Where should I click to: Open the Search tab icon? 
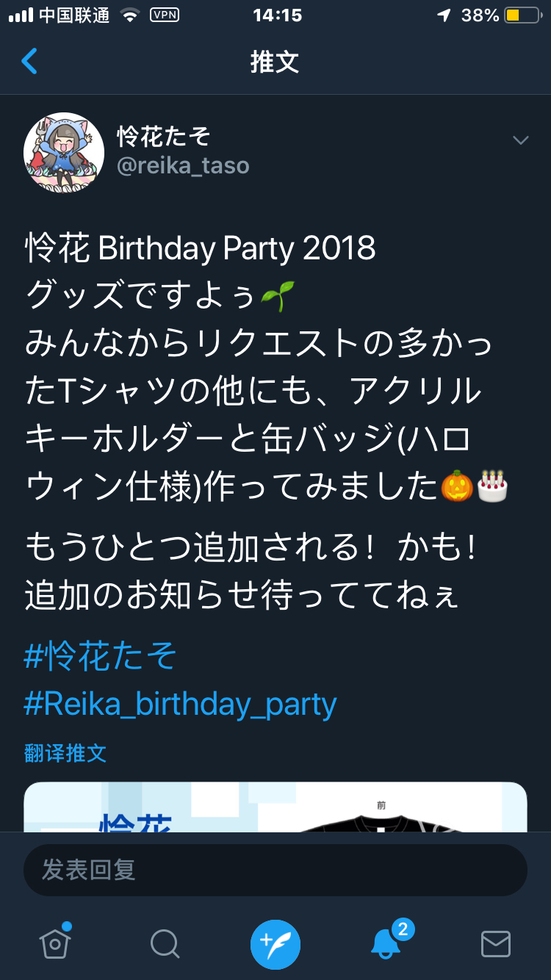tap(165, 943)
